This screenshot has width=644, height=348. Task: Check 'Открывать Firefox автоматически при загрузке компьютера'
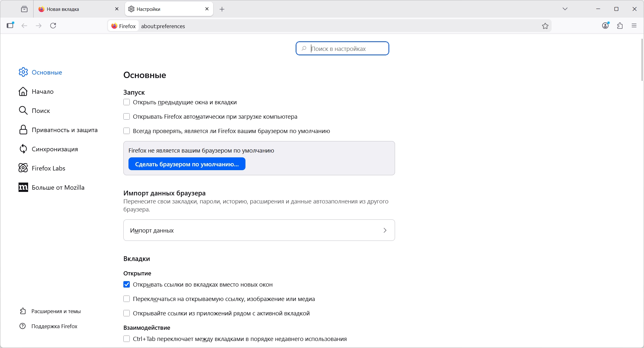[127, 117]
